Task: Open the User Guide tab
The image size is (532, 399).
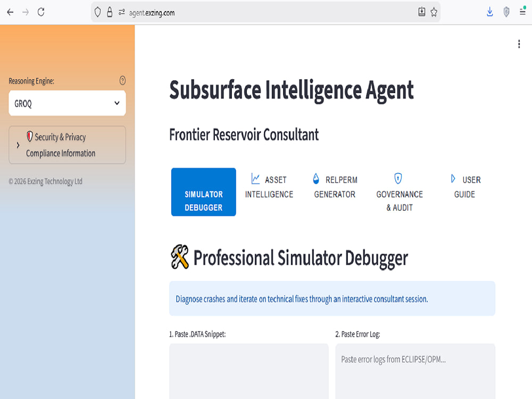Action: [x=464, y=186]
